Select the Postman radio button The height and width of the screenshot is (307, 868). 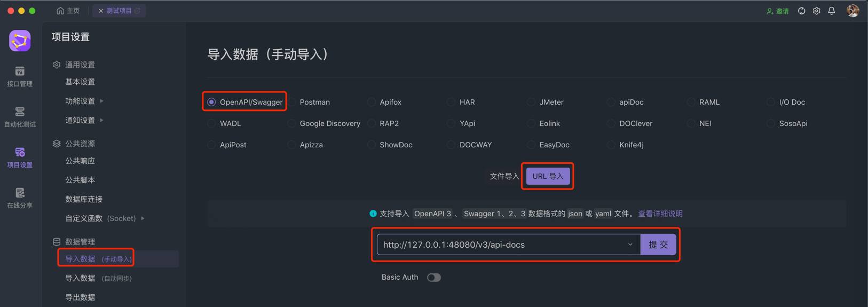click(291, 102)
